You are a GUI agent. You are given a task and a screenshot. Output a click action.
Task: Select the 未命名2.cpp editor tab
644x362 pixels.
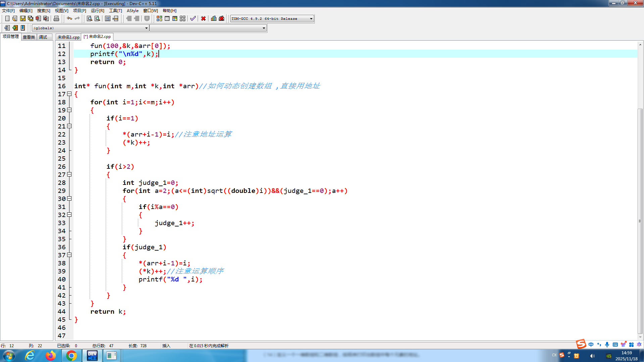coord(97,37)
